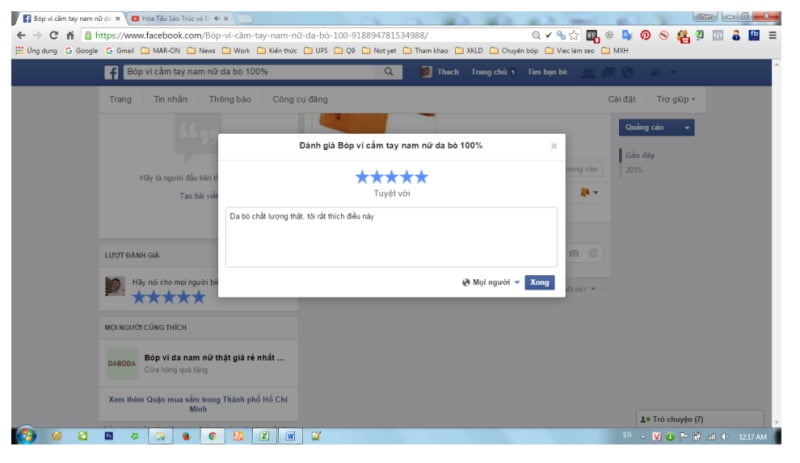Screen dimensions: 800x463
Task: Click the fifth star in the rating dialog
Action: coord(421,177)
